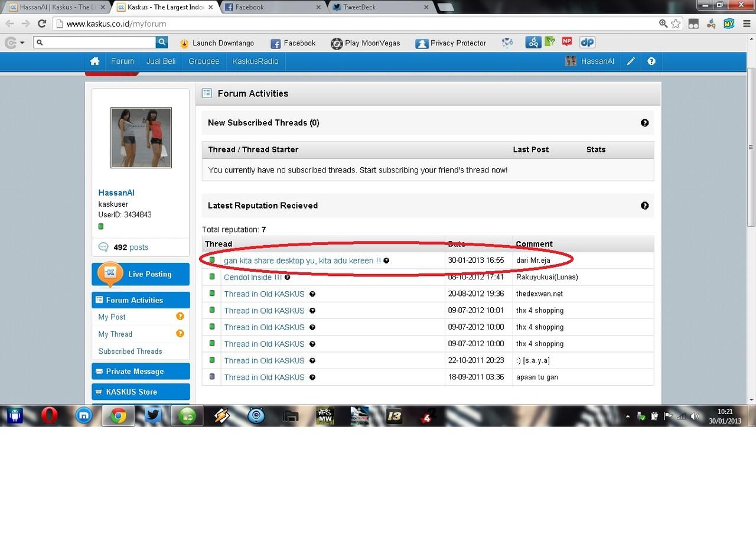Show hidden system tray icons arrow
Image resolution: width=756 pixels, height=534 pixels.
coord(627,416)
